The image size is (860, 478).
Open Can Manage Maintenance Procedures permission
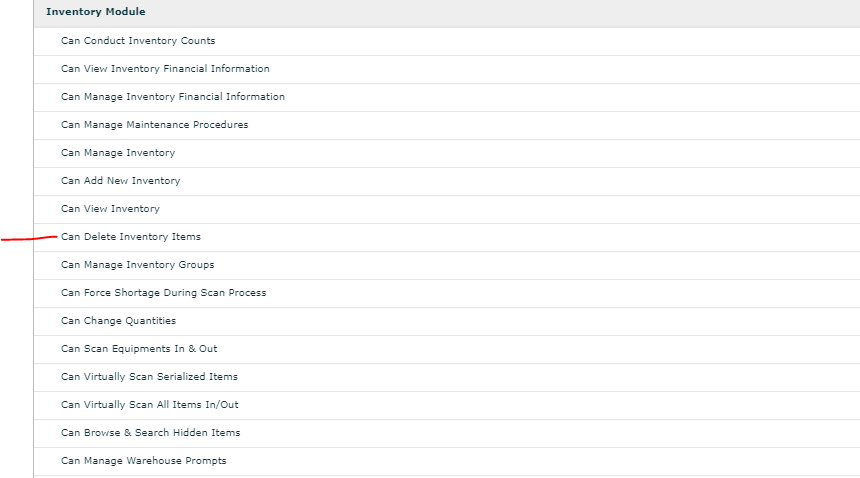pyautogui.click(x=154, y=125)
